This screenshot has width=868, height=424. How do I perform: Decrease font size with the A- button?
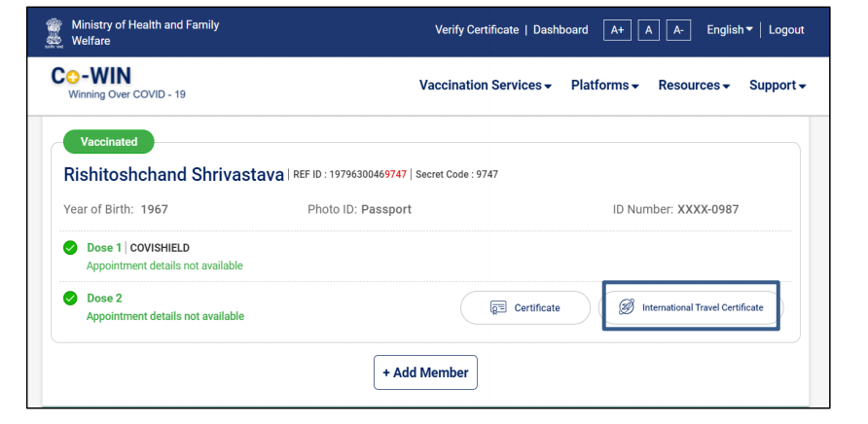pos(678,30)
